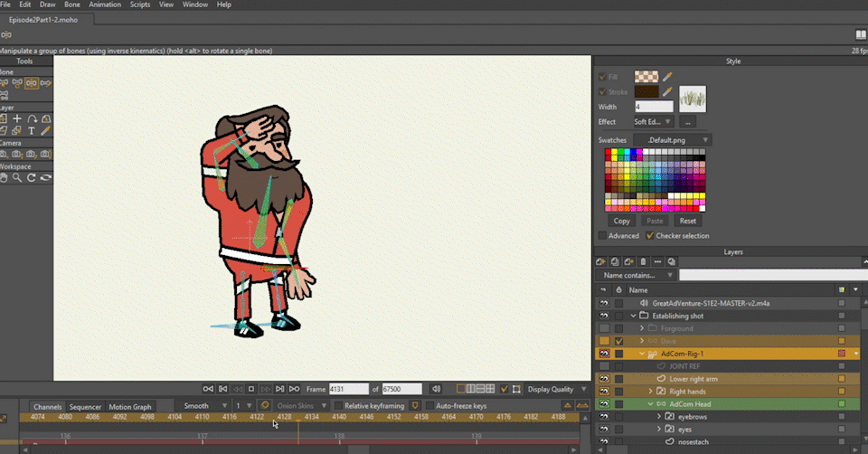Select the Transform Layer plus tool
868x454 pixels.
18,118
